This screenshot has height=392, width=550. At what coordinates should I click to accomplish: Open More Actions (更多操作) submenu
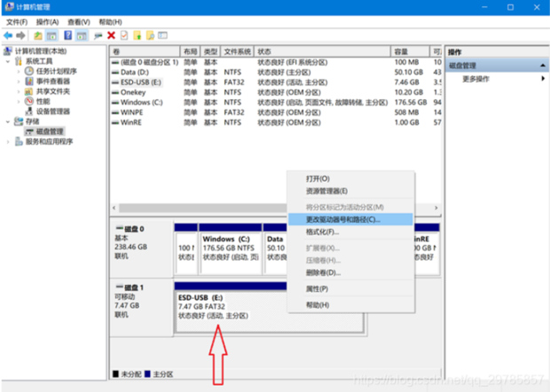point(475,79)
